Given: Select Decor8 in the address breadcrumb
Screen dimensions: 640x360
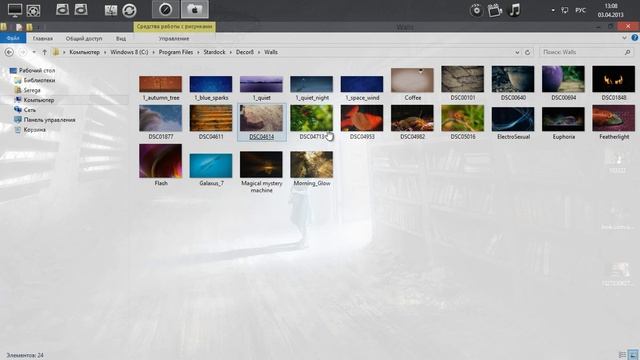Looking at the screenshot, I should (x=245, y=52).
